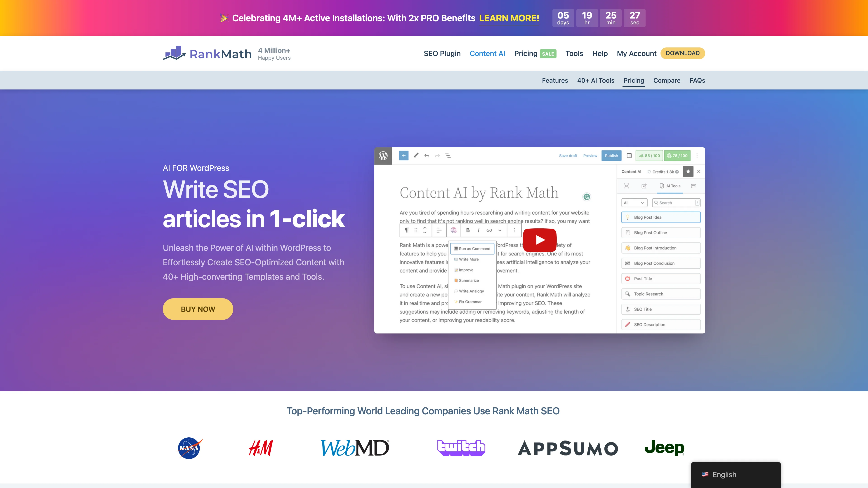
Task: Select the Blog Post Introduction tool
Action: [661, 248]
